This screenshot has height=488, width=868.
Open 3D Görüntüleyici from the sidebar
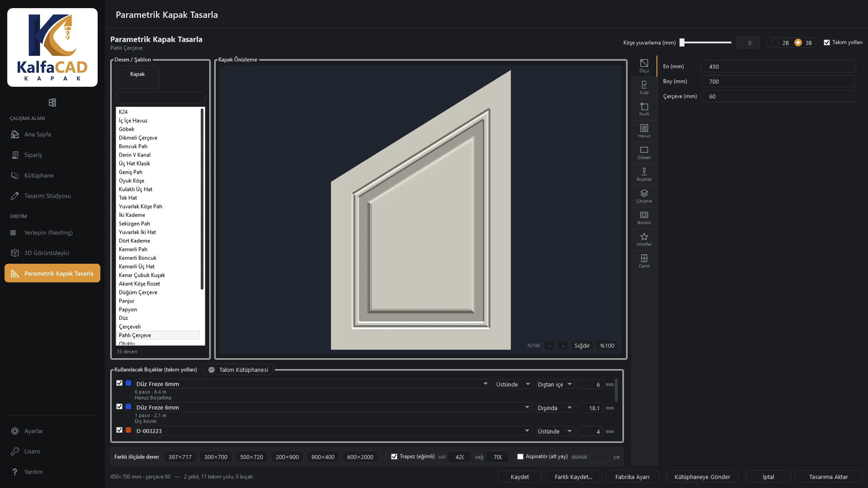pyautogui.click(x=52, y=253)
